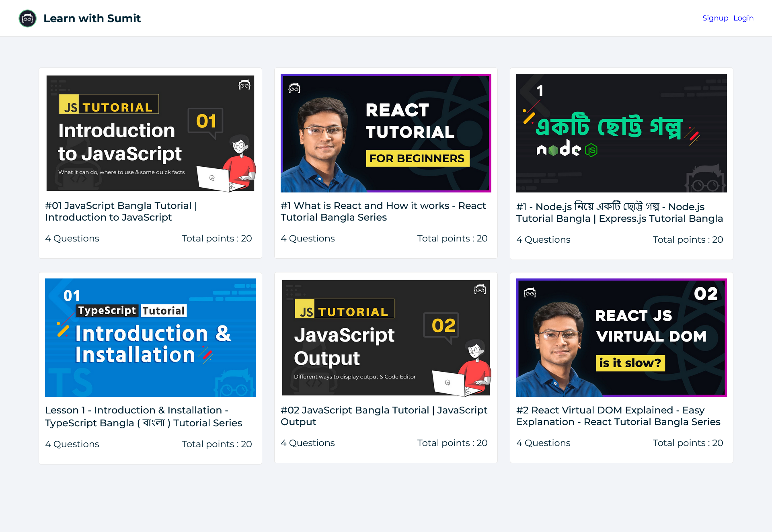Open React Tutorial For Beginners thumbnail
The image size is (772, 532).
pos(386,133)
